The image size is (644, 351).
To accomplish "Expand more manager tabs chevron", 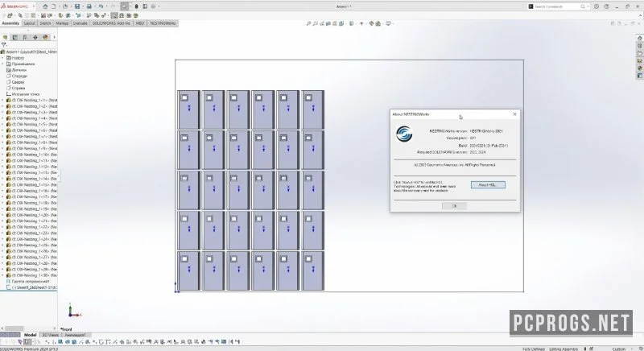I will coord(54,37).
